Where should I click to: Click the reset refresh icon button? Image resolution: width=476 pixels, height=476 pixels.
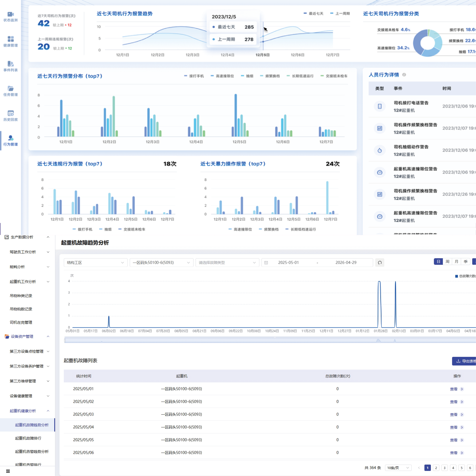coord(380,263)
